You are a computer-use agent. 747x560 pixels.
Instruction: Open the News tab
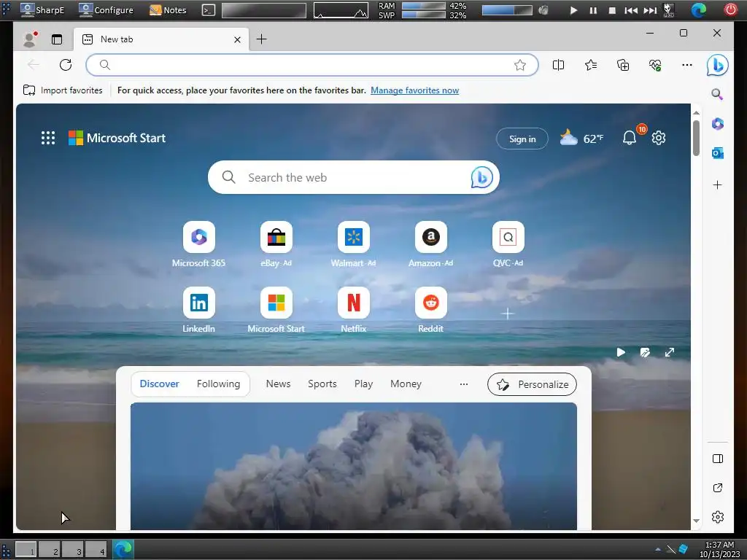point(278,384)
